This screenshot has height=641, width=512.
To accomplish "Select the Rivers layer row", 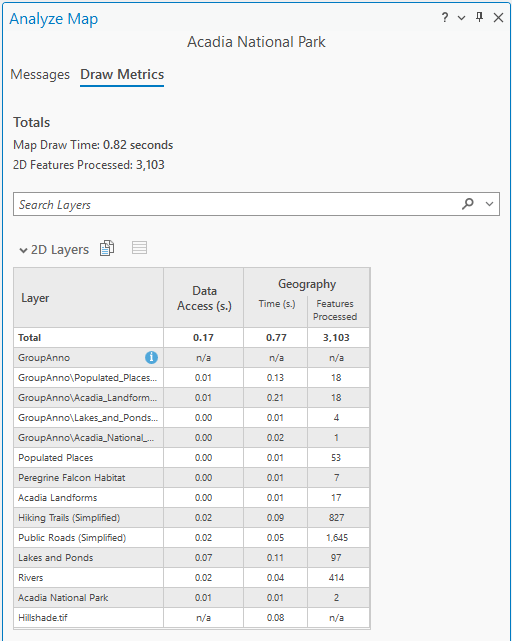I will (192, 578).
